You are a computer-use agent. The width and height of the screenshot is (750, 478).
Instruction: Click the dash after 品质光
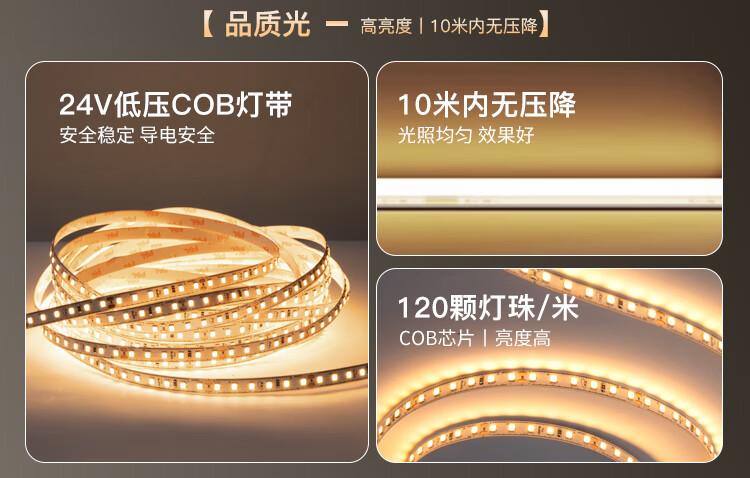(337, 24)
